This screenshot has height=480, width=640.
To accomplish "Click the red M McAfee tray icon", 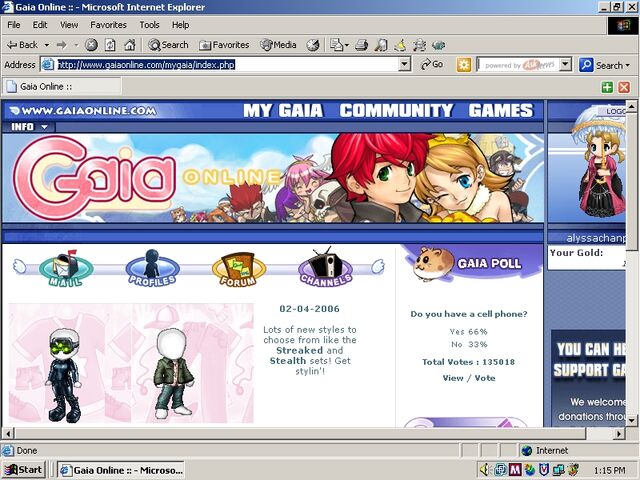I will [x=515, y=470].
